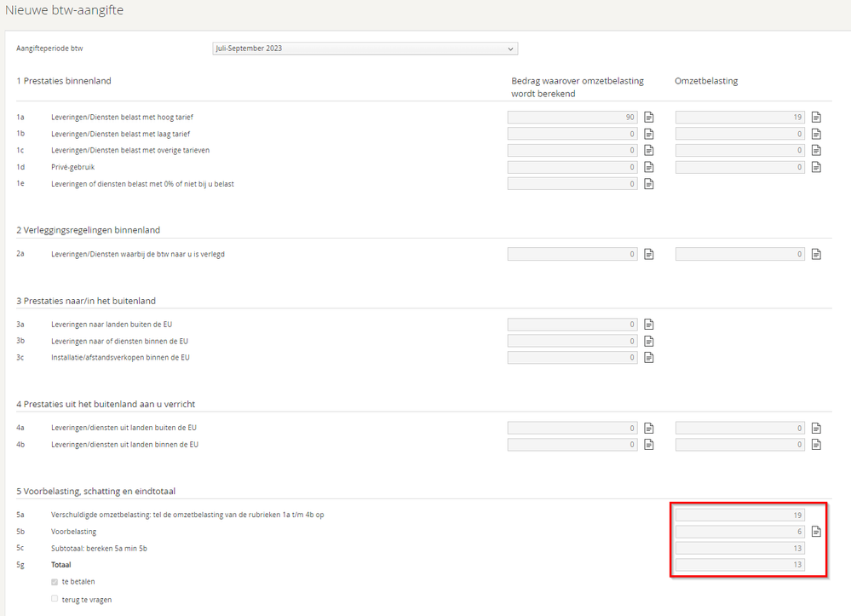Click 'Leveringen naar landen buiten de EU' label
851x616 pixels.
(x=112, y=325)
